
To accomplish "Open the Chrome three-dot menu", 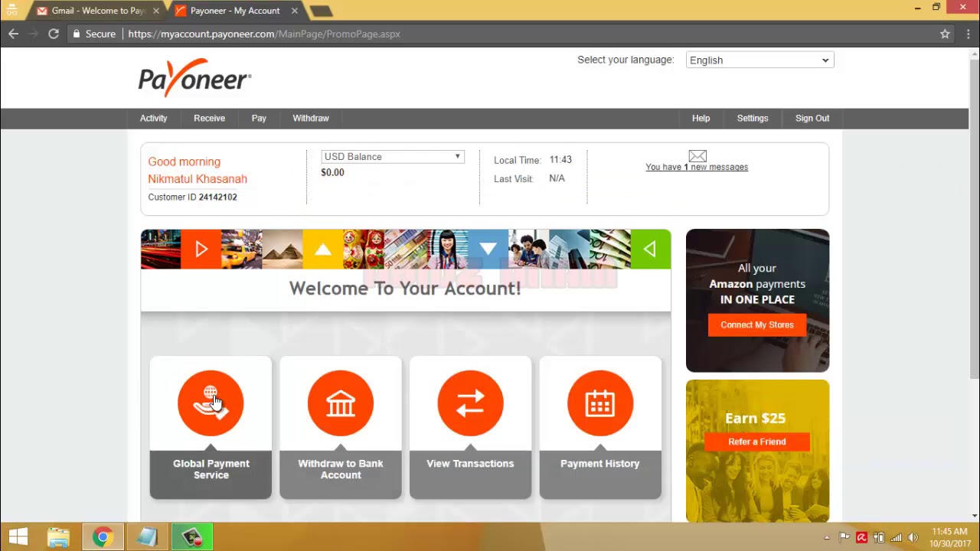I will pos(969,34).
